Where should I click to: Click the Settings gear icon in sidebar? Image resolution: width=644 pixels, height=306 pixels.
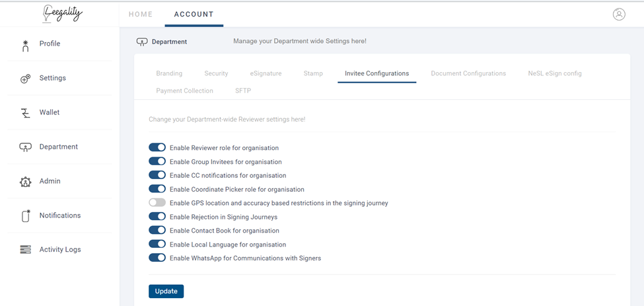point(26,79)
